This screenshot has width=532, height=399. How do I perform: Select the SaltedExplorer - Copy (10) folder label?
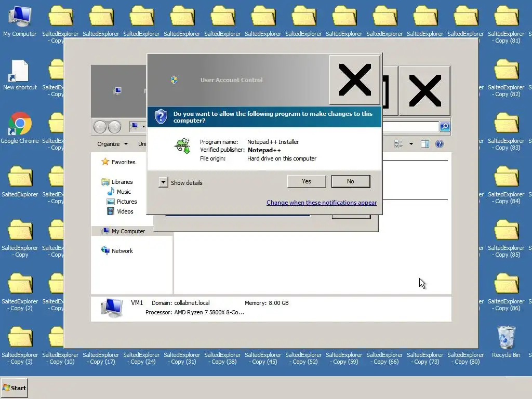click(60, 358)
